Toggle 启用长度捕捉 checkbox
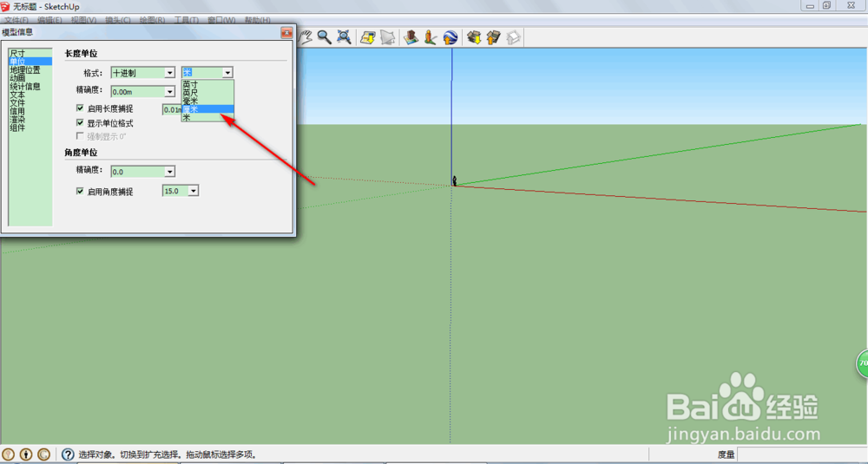 [x=80, y=108]
